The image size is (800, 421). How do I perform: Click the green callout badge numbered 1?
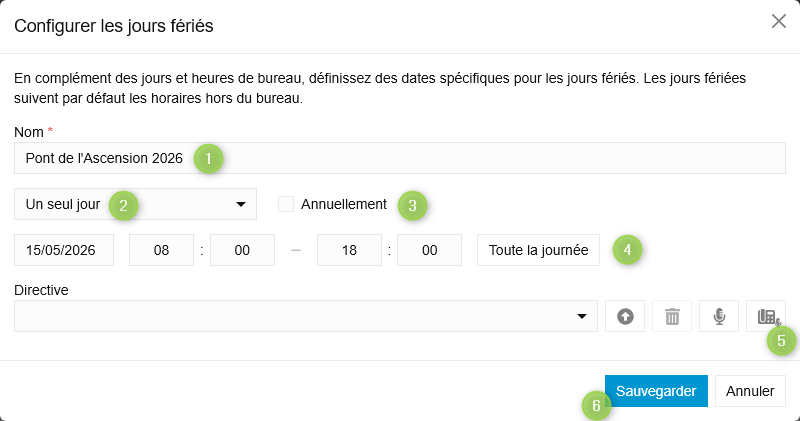[x=208, y=158]
